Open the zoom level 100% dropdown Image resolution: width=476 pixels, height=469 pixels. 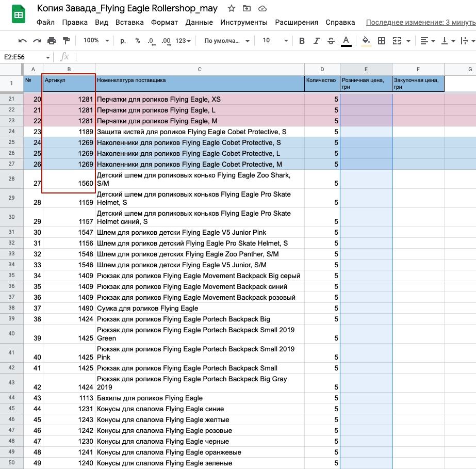[96, 41]
